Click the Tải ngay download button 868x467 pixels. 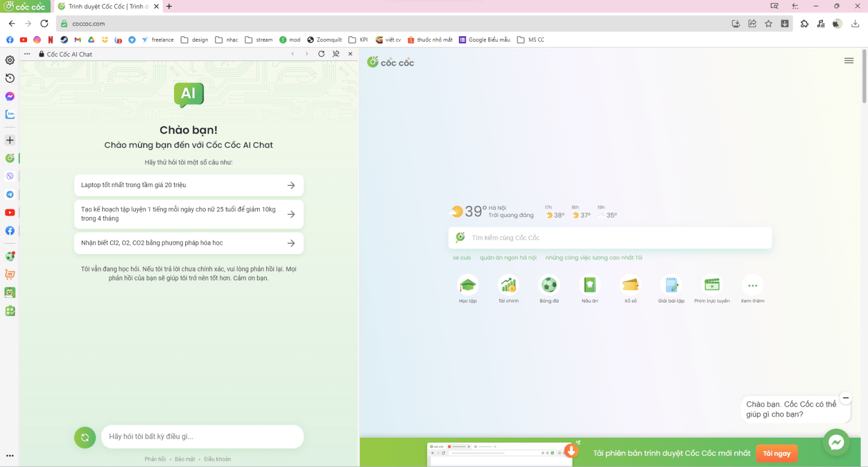click(x=776, y=453)
